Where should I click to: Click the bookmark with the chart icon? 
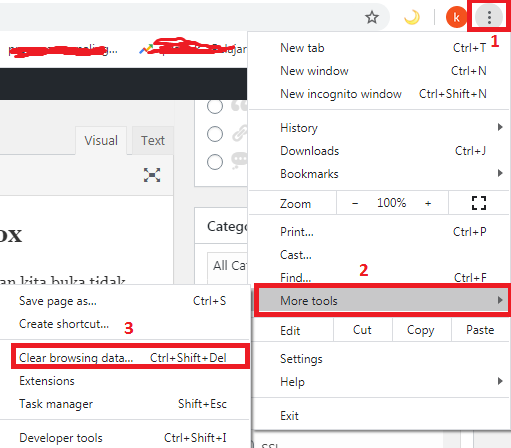pos(193,49)
